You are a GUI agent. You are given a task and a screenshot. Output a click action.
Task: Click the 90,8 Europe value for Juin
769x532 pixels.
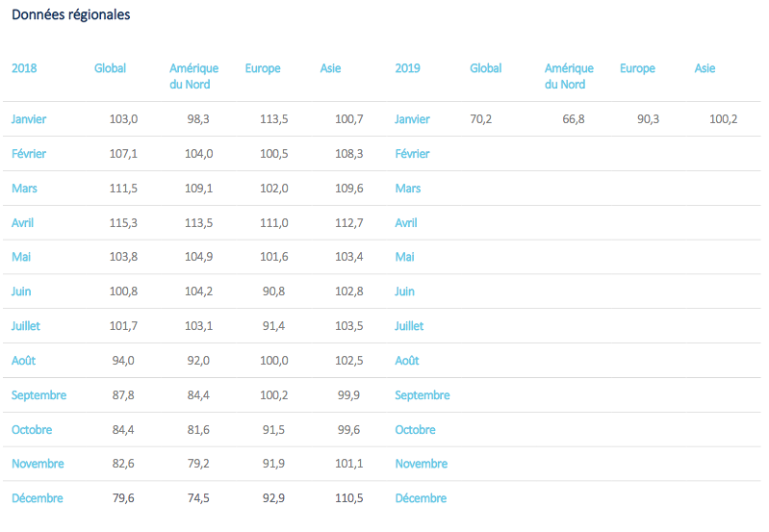click(x=274, y=291)
